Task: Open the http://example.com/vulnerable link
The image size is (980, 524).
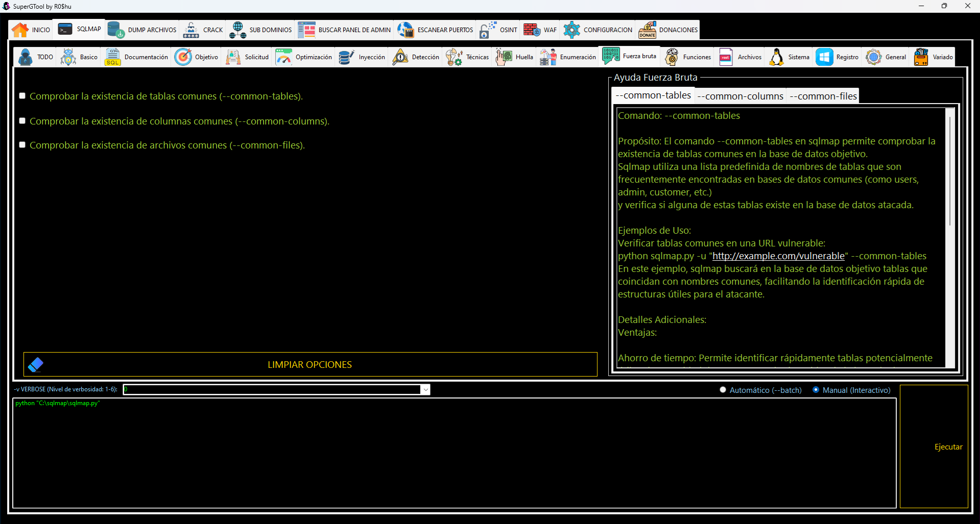Action: click(778, 256)
